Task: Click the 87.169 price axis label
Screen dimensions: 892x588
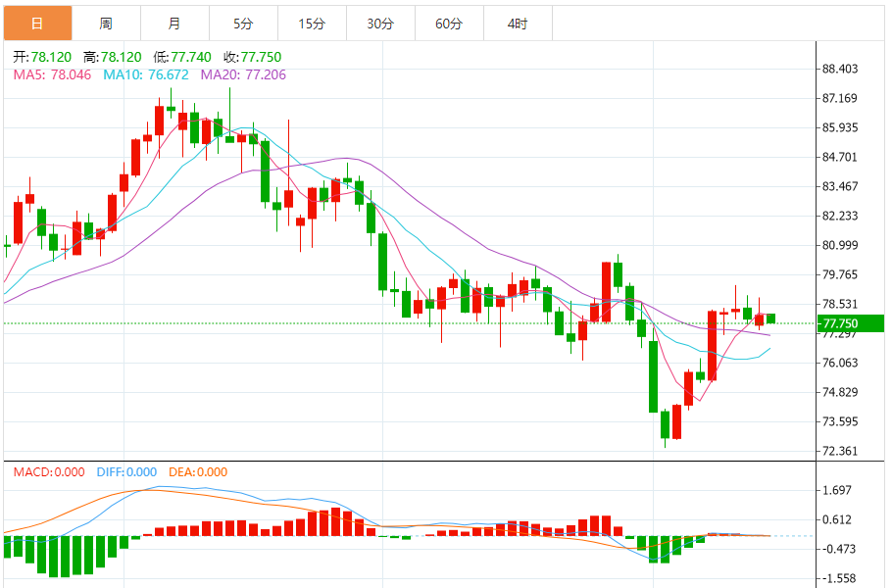Action: coord(840,98)
